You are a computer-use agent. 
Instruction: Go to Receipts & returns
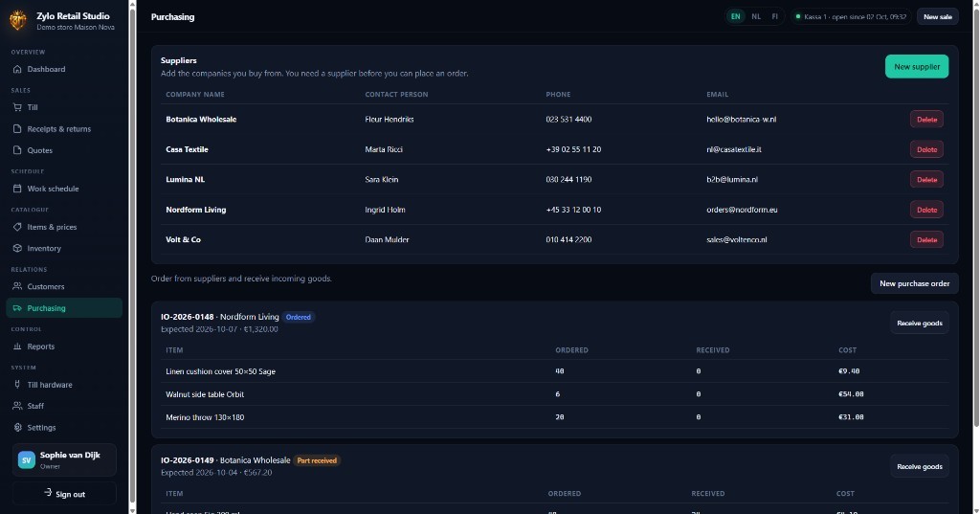(x=64, y=129)
